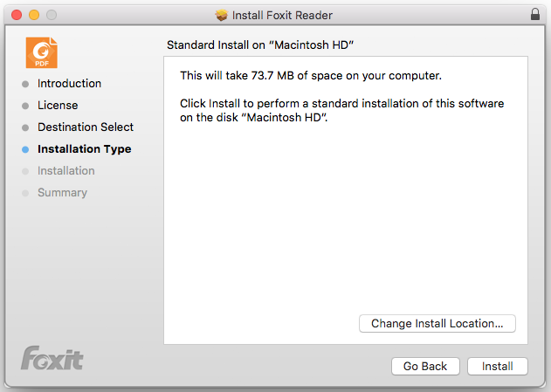Open Change Install Location dialog
The width and height of the screenshot is (551, 392).
coord(437,324)
